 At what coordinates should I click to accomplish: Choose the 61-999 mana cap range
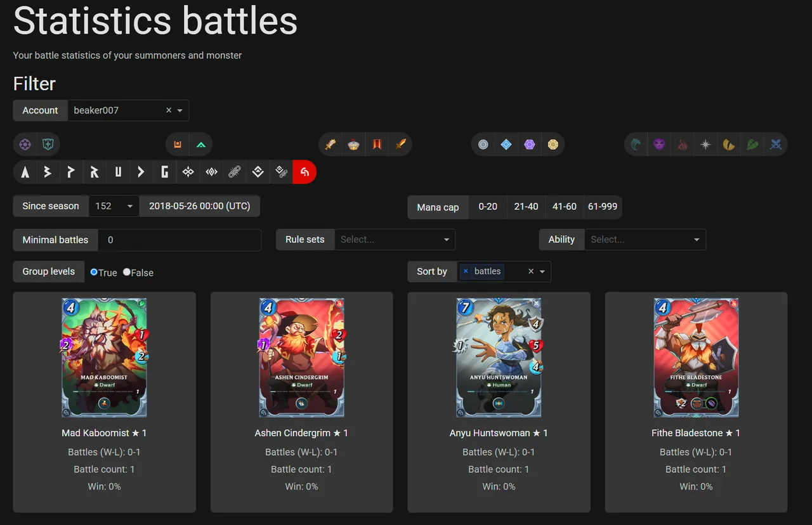tap(603, 207)
